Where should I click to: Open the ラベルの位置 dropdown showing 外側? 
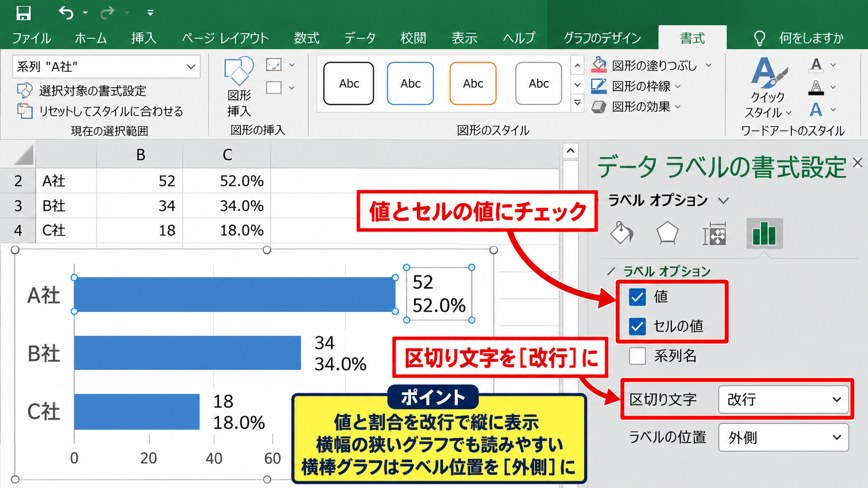tap(783, 438)
